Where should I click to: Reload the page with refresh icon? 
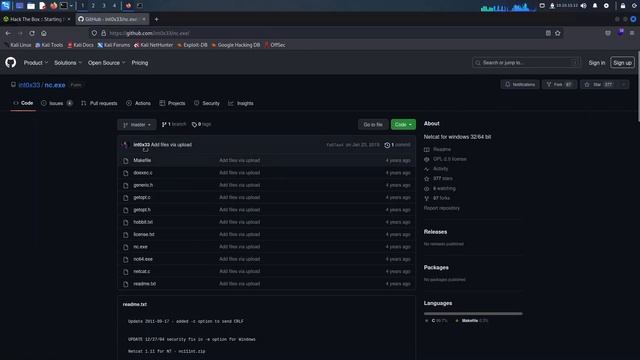tap(32, 33)
